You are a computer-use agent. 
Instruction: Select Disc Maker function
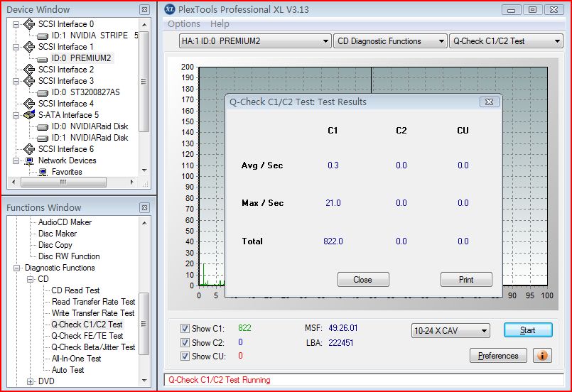(x=58, y=234)
